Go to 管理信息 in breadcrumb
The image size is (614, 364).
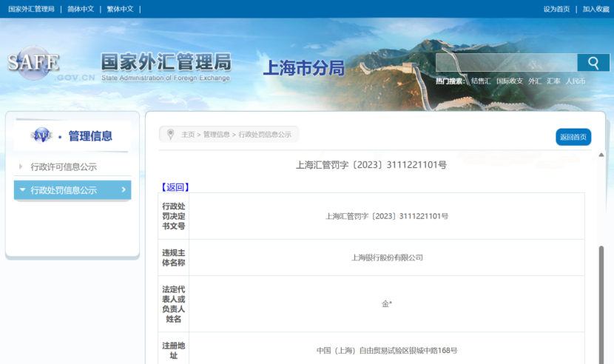pyautogui.click(x=216, y=135)
